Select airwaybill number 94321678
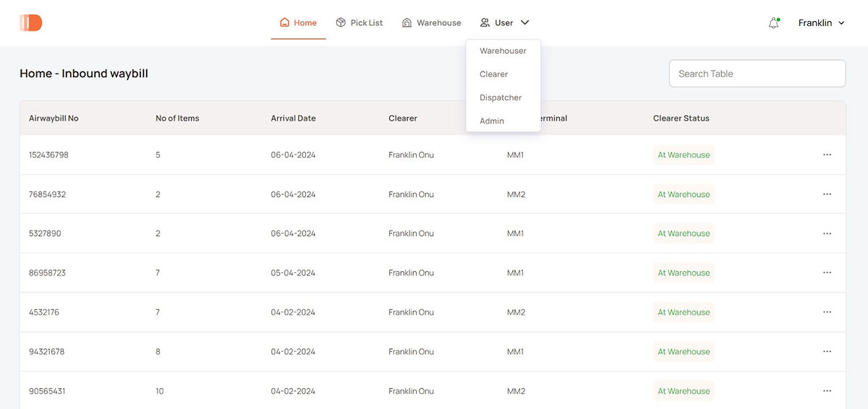868x409 pixels. tap(46, 351)
